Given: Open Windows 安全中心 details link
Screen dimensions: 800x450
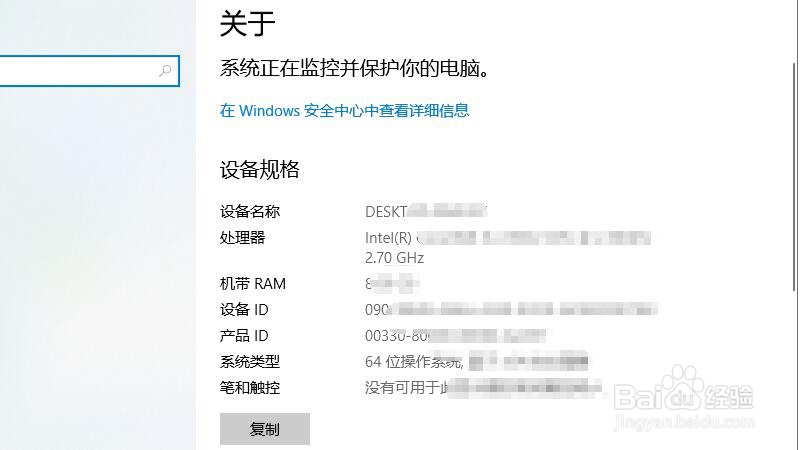Looking at the screenshot, I should point(344,111).
